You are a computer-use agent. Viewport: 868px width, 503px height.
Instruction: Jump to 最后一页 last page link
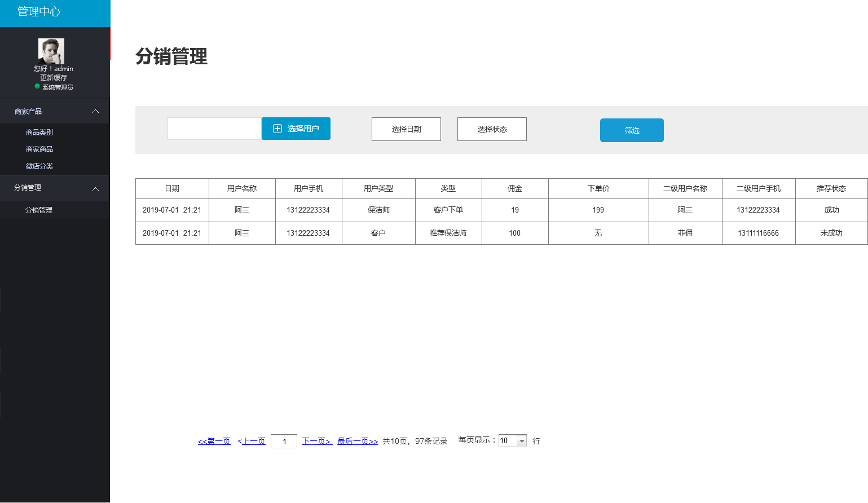point(358,441)
